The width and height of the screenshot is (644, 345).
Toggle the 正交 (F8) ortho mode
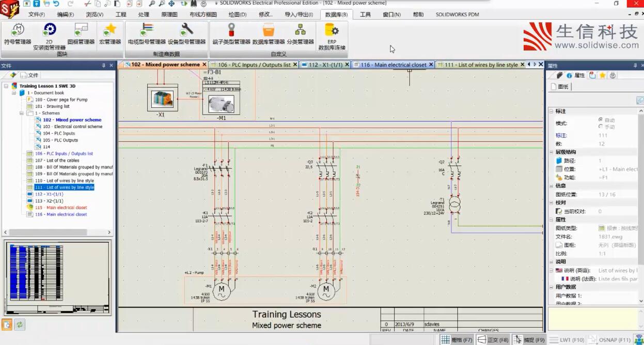pos(493,340)
